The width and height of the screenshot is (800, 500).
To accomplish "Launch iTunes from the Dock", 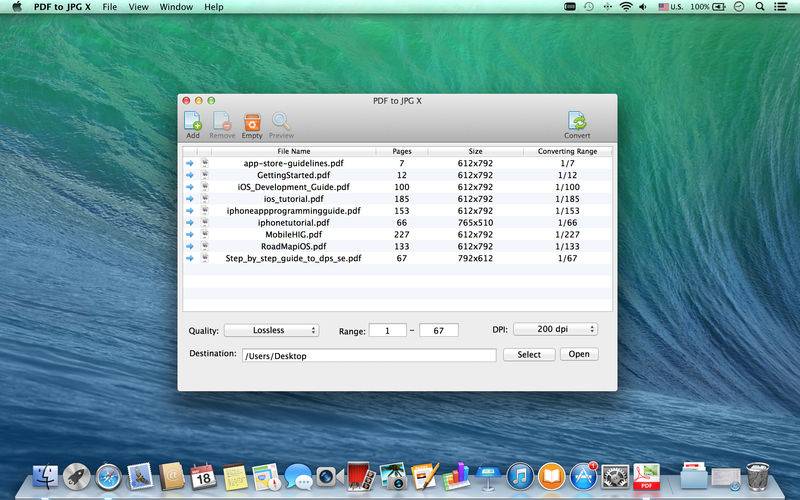I will pos(519,477).
